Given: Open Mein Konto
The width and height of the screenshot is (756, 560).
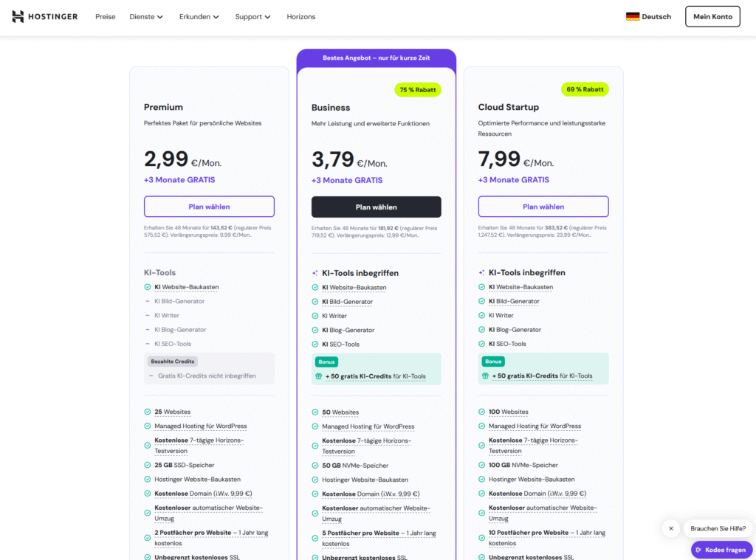Looking at the screenshot, I should [712, 16].
